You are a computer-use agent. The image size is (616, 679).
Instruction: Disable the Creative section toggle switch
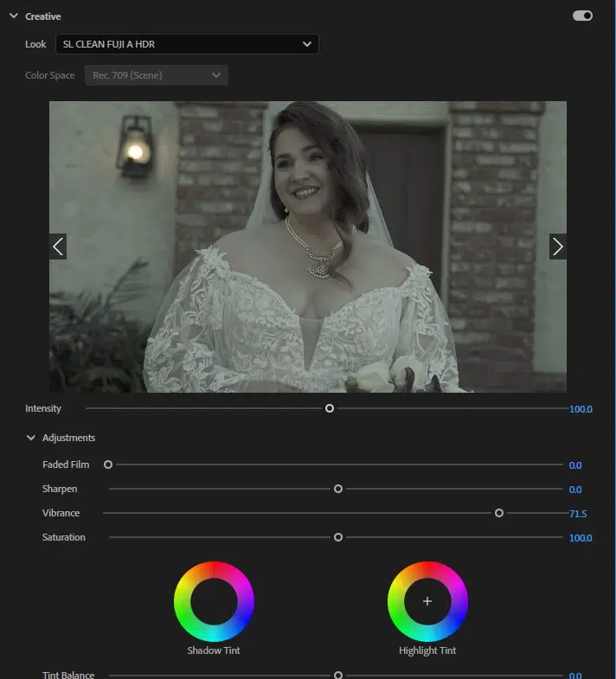tap(582, 16)
